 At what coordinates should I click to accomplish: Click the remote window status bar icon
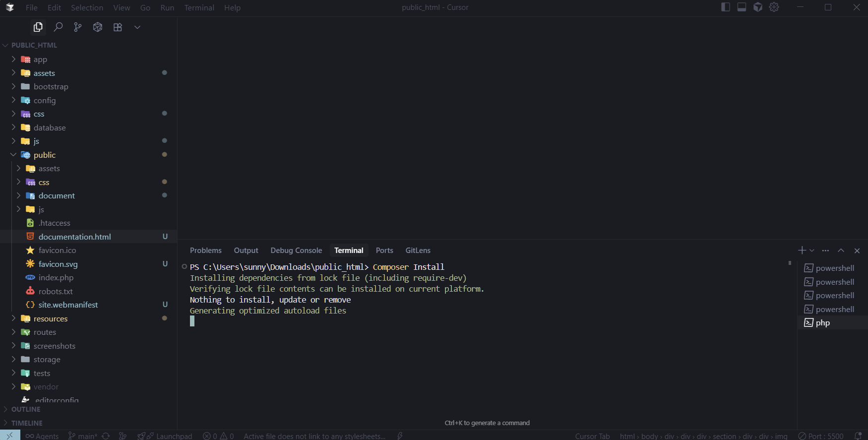point(10,436)
